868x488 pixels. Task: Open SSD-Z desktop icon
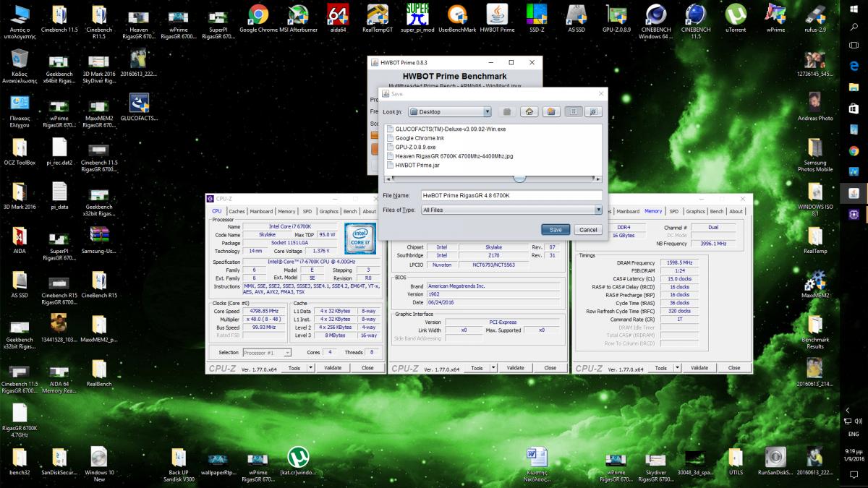tap(536, 18)
